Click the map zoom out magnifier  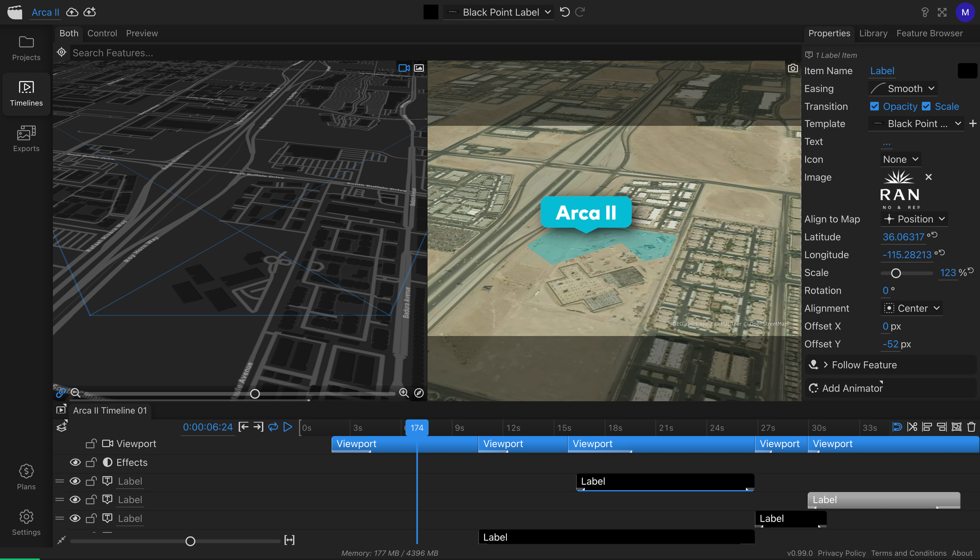(x=75, y=393)
